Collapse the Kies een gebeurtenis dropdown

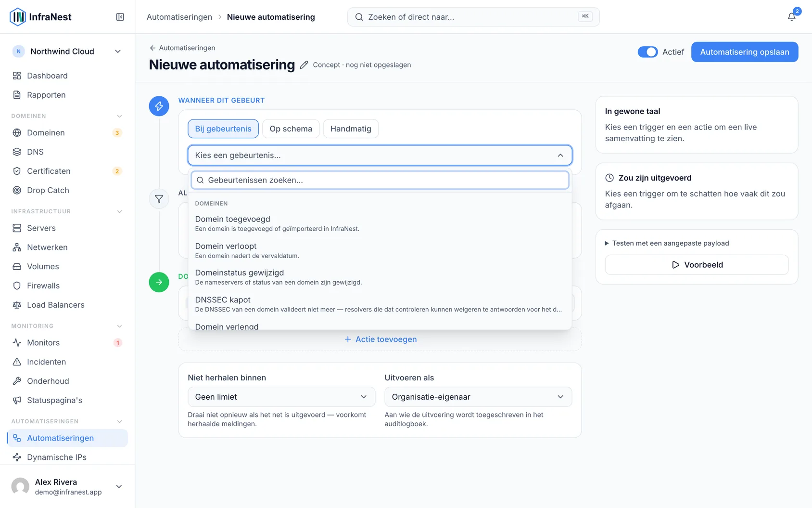pos(380,155)
